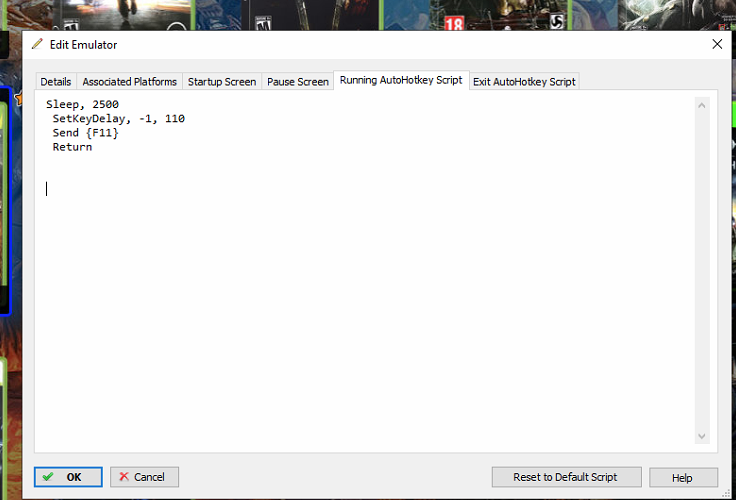Close the Edit Emulator dialog

[717, 44]
